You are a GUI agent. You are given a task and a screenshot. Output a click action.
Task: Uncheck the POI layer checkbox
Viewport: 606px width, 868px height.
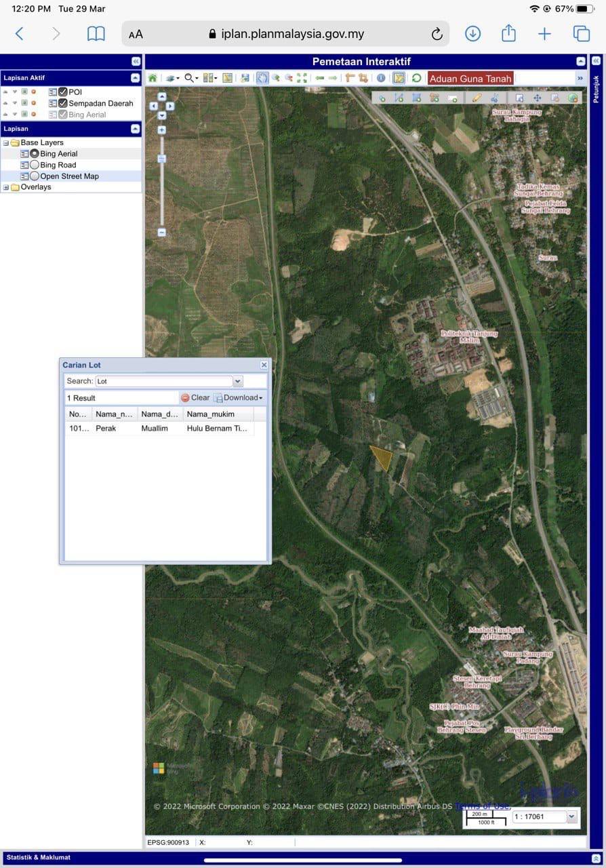(x=62, y=92)
